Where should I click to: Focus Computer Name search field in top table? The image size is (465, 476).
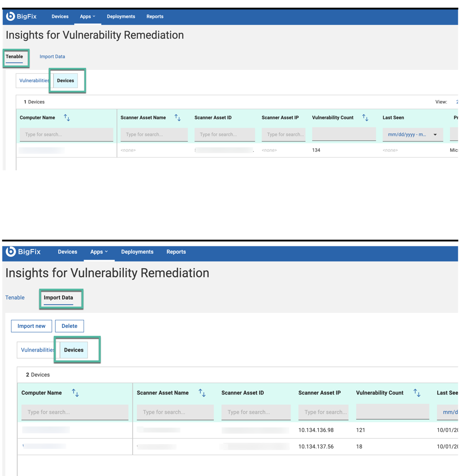click(x=66, y=134)
